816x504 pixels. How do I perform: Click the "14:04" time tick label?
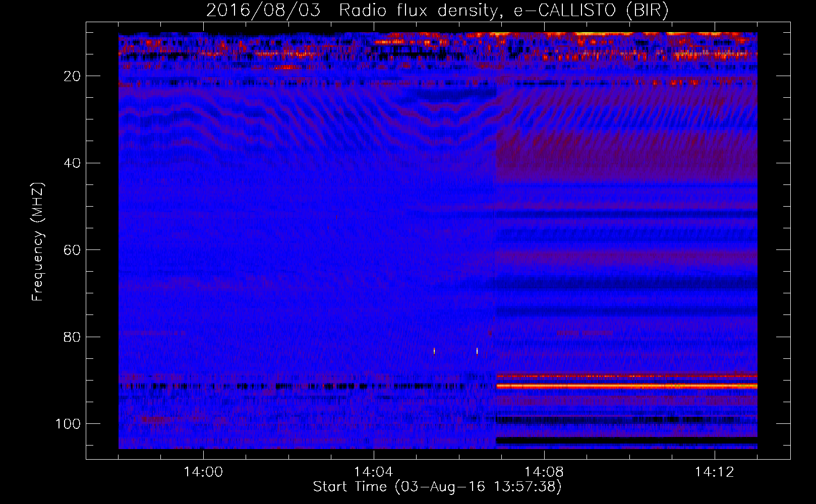click(x=374, y=472)
